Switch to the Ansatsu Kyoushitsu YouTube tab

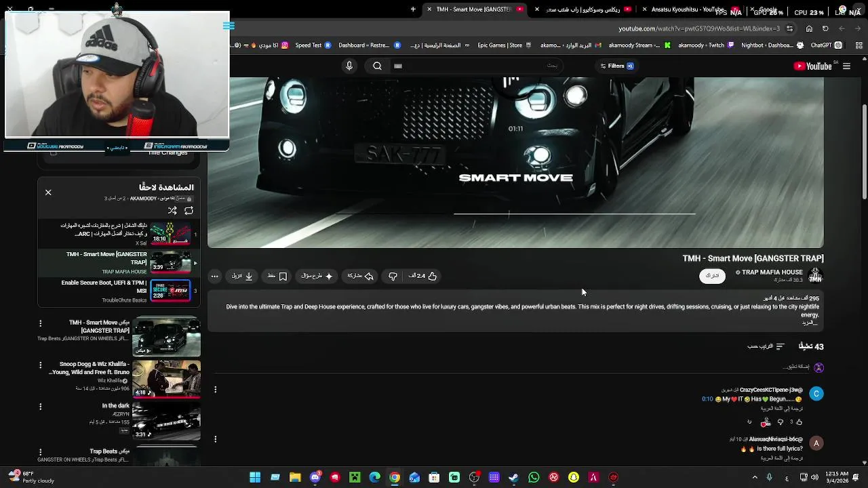689,9
